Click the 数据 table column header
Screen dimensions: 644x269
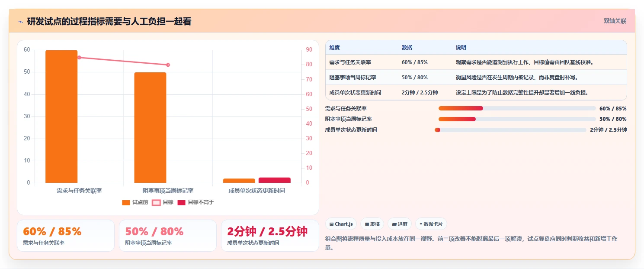[x=407, y=47]
